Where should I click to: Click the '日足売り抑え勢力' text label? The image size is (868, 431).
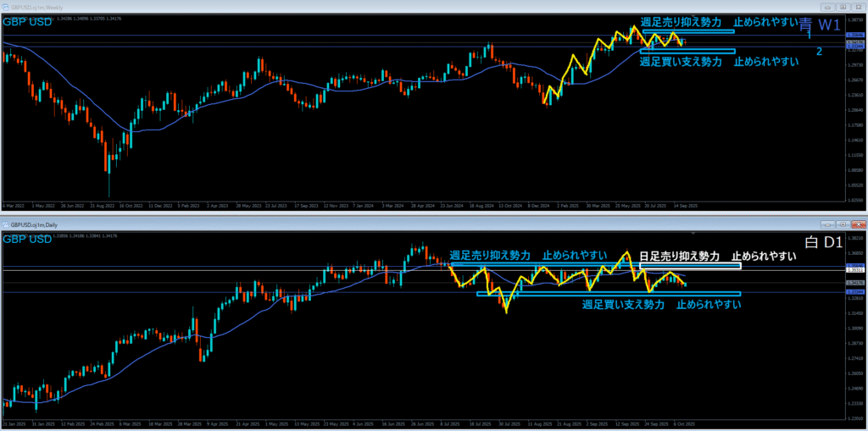(678, 256)
